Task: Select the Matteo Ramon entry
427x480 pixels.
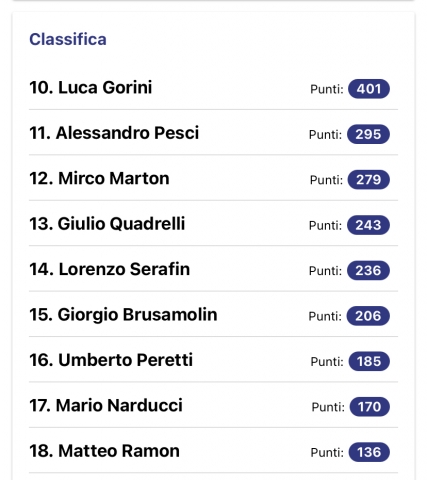Action: [x=213, y=451]
